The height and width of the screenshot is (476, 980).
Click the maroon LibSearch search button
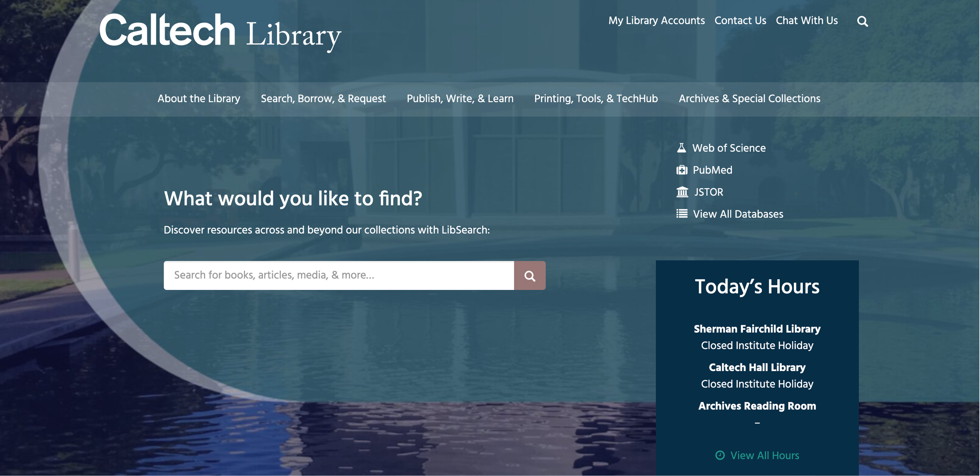[530, 275]
